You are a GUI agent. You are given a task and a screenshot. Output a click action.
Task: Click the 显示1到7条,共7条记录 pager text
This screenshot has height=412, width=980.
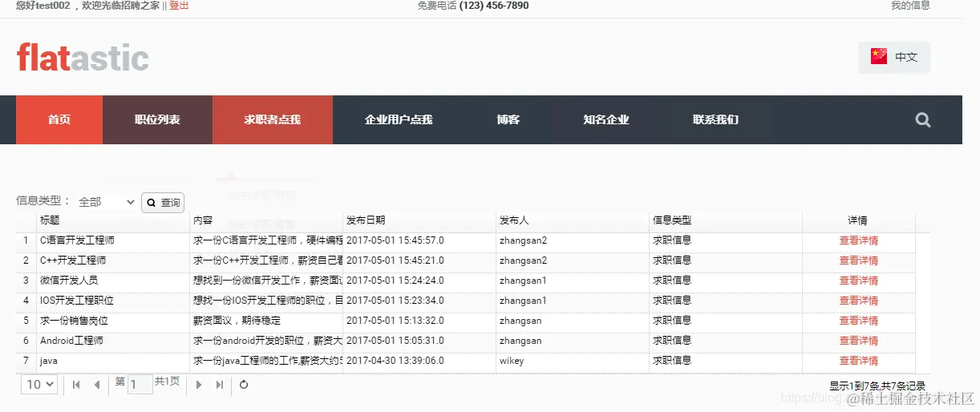click(877, 386)
